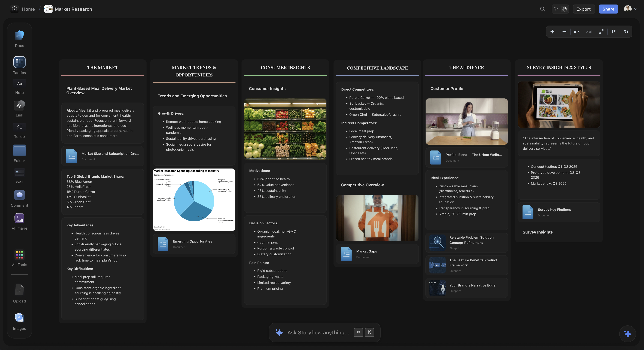Select the Tactics tool in the sidebar

19,62
